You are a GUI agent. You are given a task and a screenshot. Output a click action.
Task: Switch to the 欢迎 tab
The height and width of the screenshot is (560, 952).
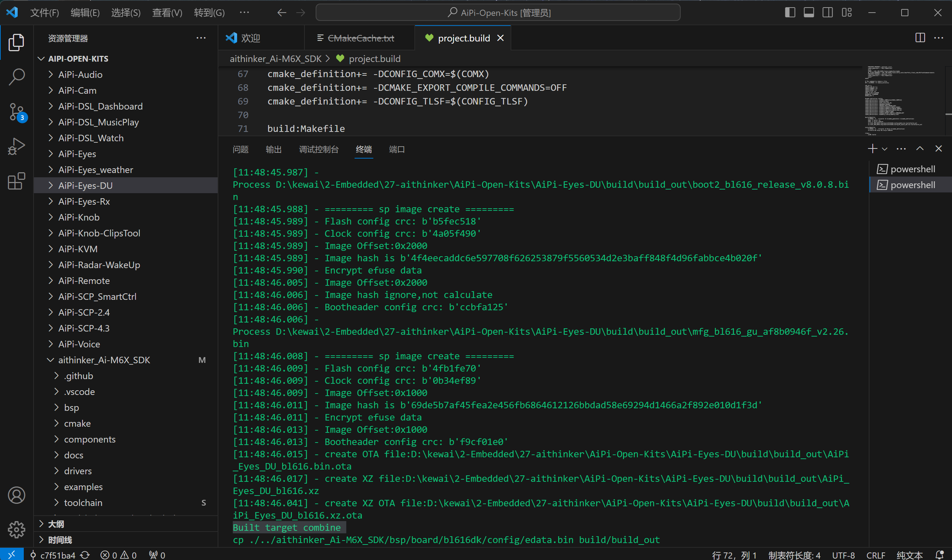pyautogui.click(x=261, y=38)
